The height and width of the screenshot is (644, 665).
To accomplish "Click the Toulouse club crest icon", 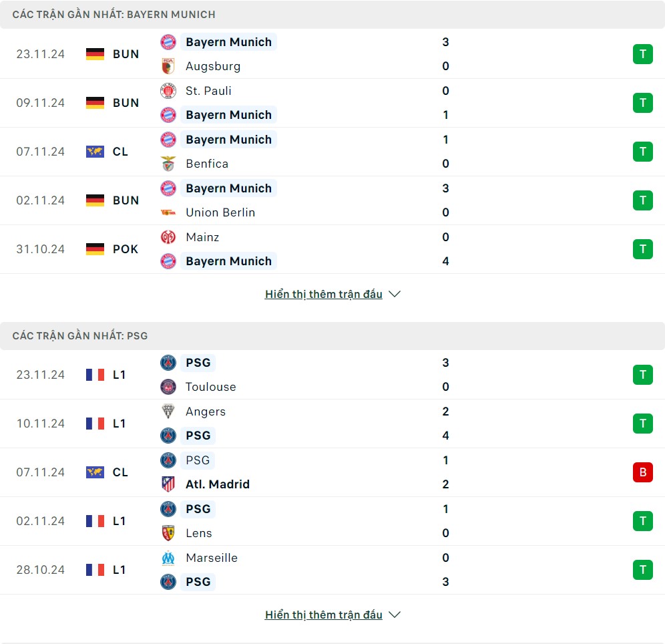I will coord(168,387).
